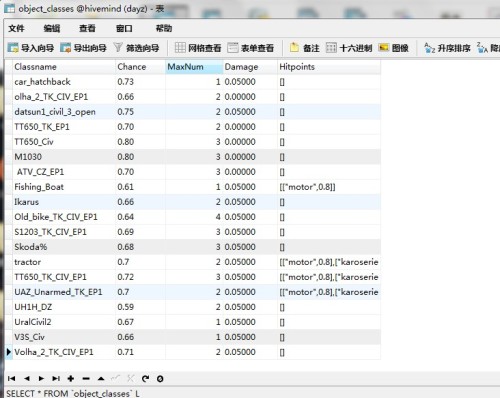Add a new record with plus icon
Screen dimensions: 500x398
(x=71, y=379)
